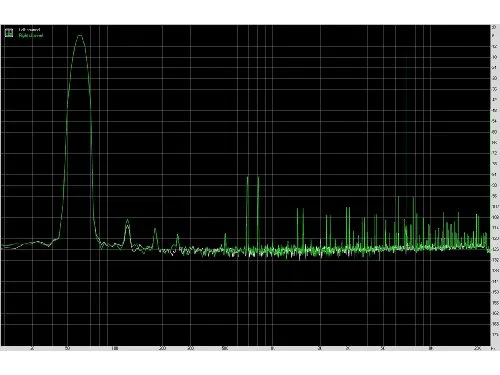Click the 20K label on frequency axis
This screenshot has width=500, height=375.
pyautogui.click(x=477, y=348)
